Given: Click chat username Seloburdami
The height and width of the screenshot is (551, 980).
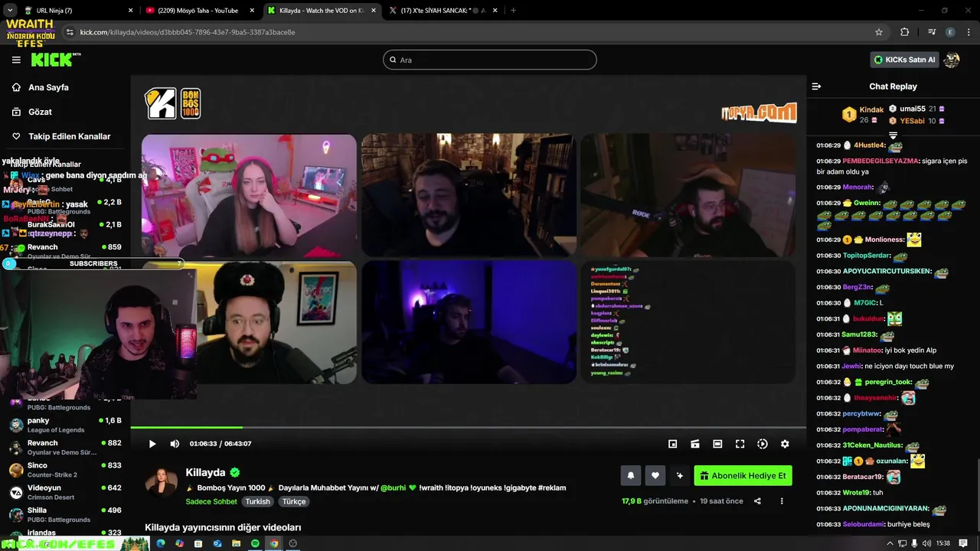Looking at the screenshot, I should tap(864, 524).
